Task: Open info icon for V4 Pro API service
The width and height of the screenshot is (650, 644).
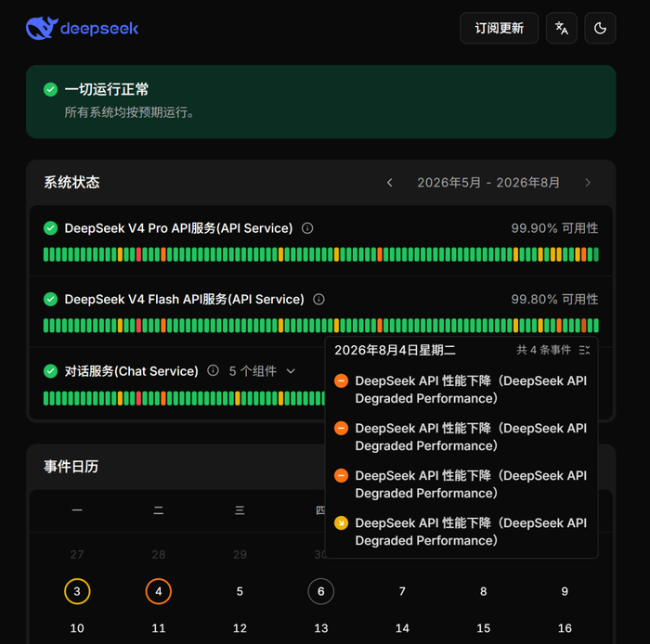Action: click(307, 228)
